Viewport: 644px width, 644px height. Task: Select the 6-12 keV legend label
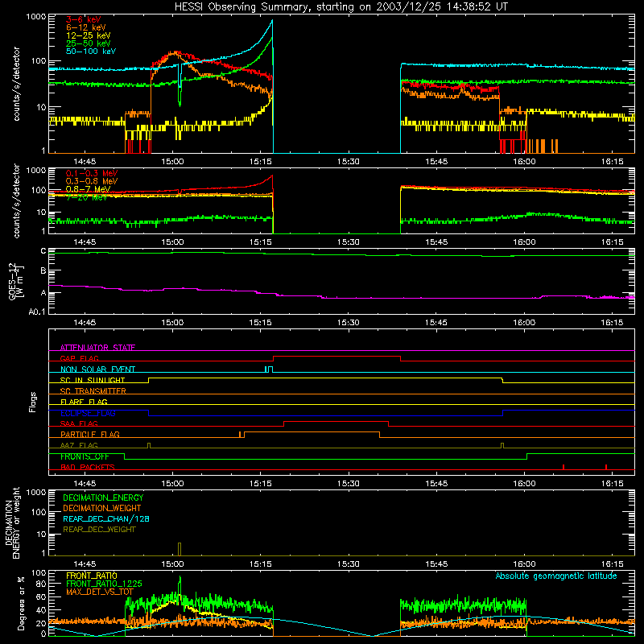(86, 27)
